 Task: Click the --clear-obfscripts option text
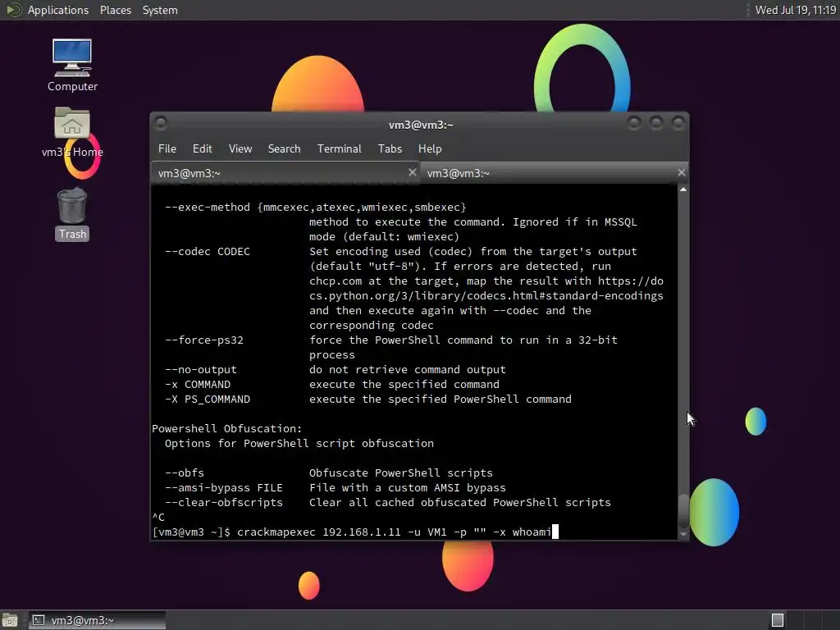(x=223, y=503)
